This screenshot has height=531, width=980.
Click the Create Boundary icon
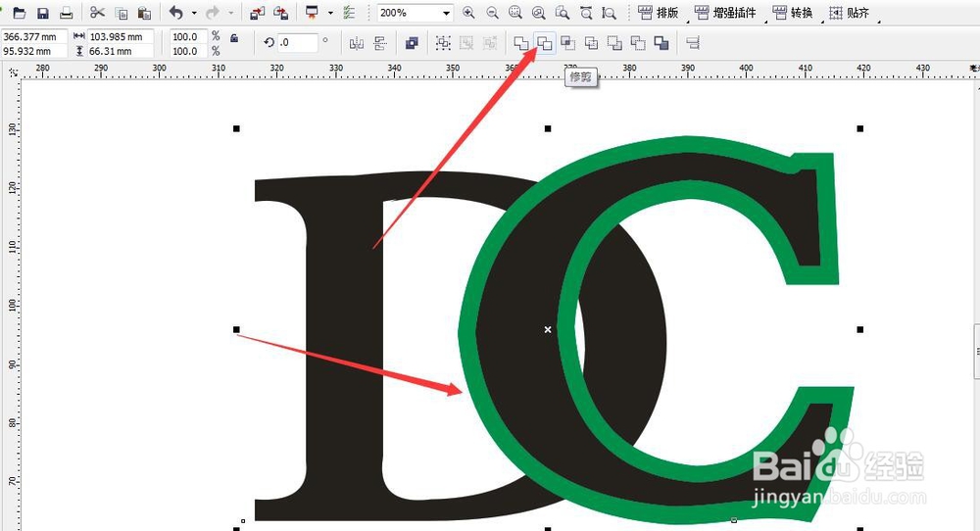click(x=661, y=43)
